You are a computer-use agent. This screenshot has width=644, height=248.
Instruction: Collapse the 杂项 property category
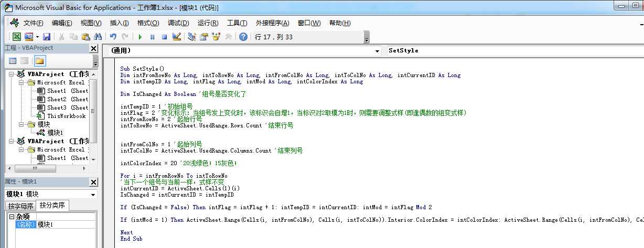(x=12, y=217)
